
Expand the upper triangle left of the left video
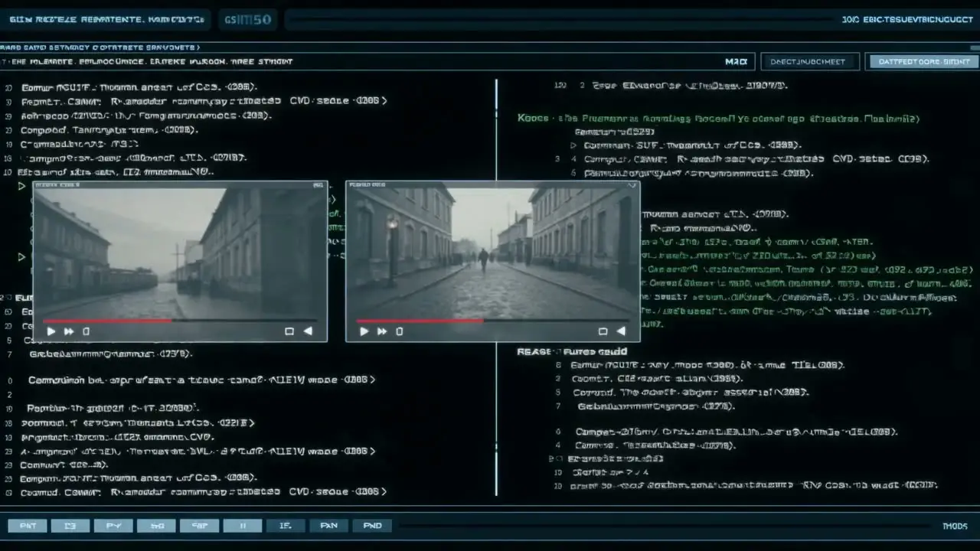(21, 186)
